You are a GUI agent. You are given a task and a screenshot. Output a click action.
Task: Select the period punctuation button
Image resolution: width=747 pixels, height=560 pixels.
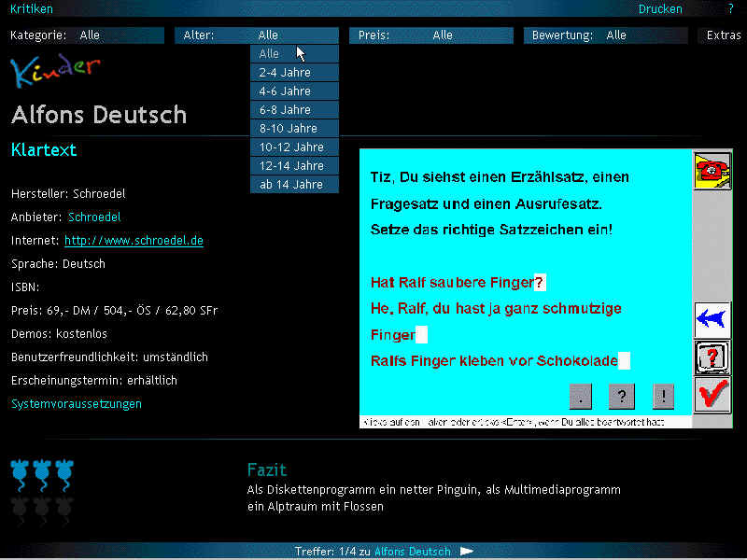tap(581, 397)
